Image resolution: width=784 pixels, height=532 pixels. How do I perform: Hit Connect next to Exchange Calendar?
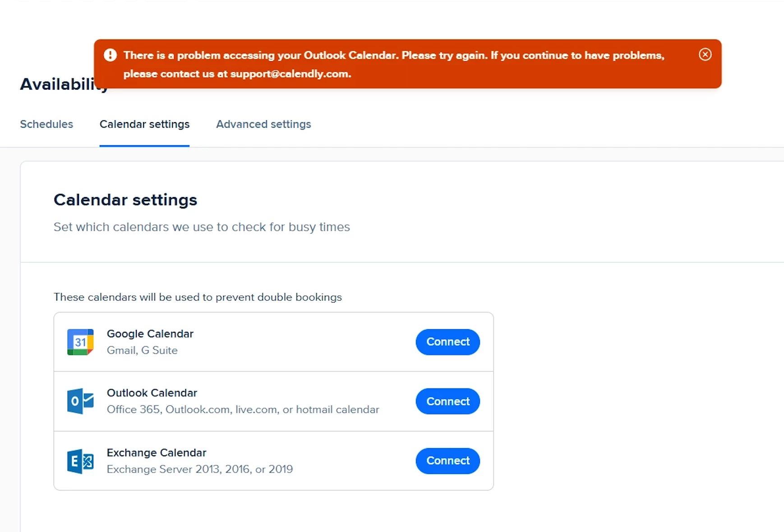pyautogui.click(x=447, y=461)
